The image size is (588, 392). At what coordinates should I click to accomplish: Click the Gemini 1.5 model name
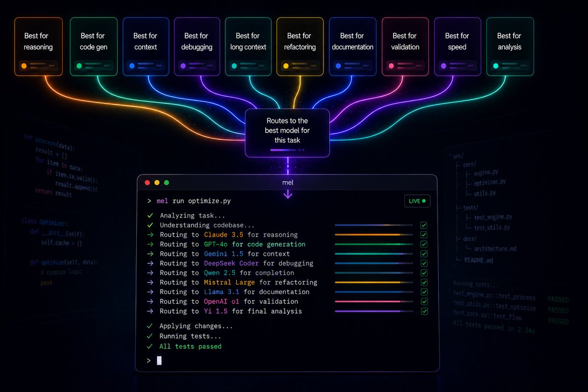pos(224,254)
